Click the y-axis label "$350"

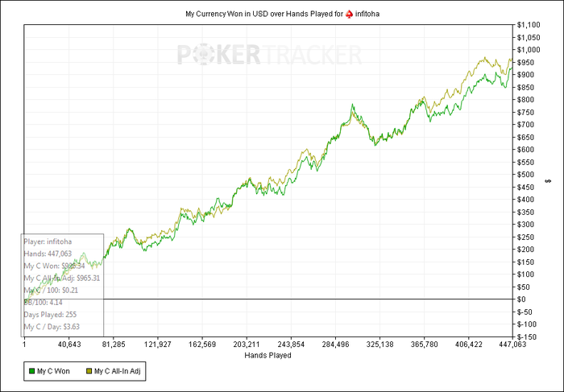(525, 212)
